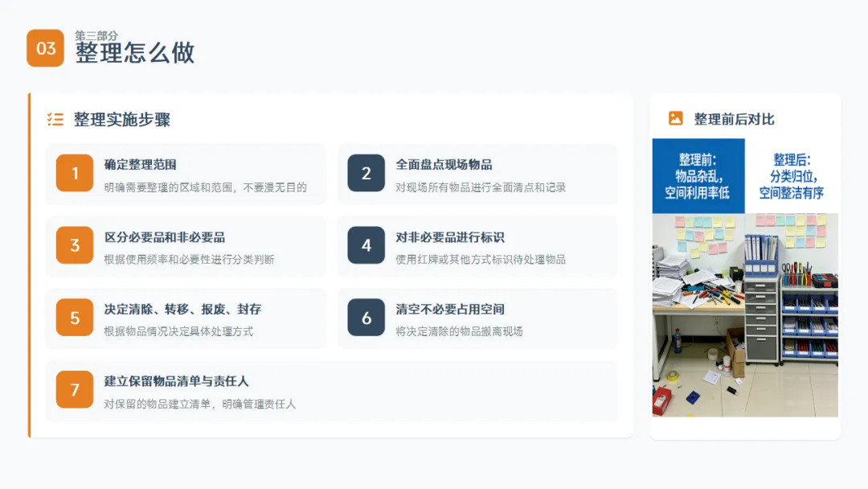
Task: Select the dark number 4 step badge
Action: point(366,244)
